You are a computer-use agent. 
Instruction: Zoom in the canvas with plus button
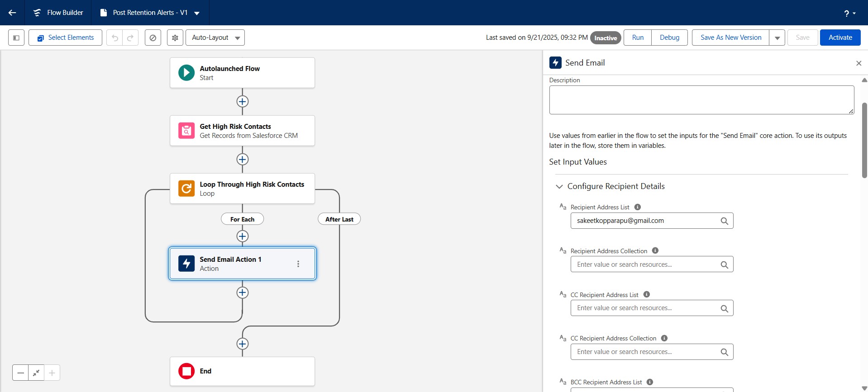click(x=52, y=373)
